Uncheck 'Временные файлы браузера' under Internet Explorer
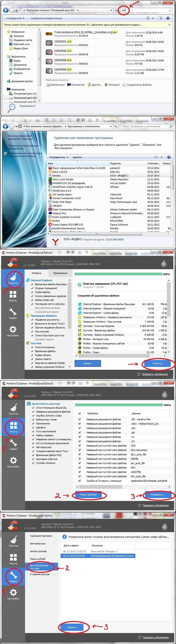This screenshot has height=644, width=176. [x=32, y=284]
